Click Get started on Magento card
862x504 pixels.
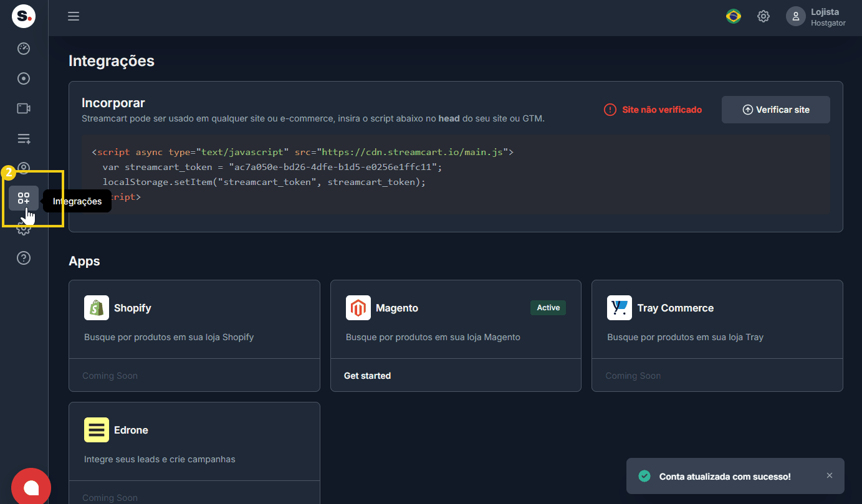[x=368, y=376]
